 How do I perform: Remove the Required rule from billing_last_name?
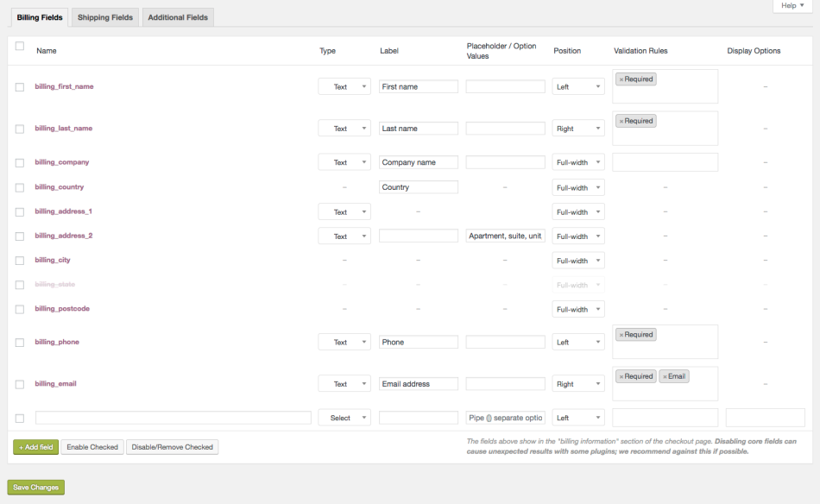coord(621,120)
